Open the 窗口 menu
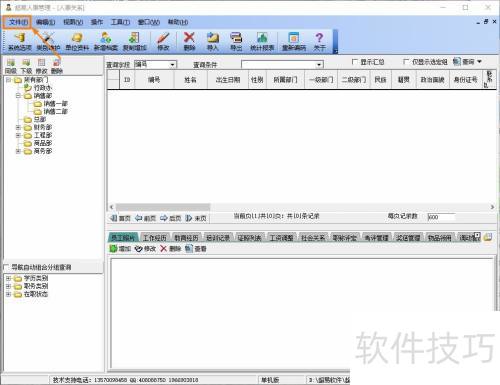The image size is (500, 385). [149, 22]
